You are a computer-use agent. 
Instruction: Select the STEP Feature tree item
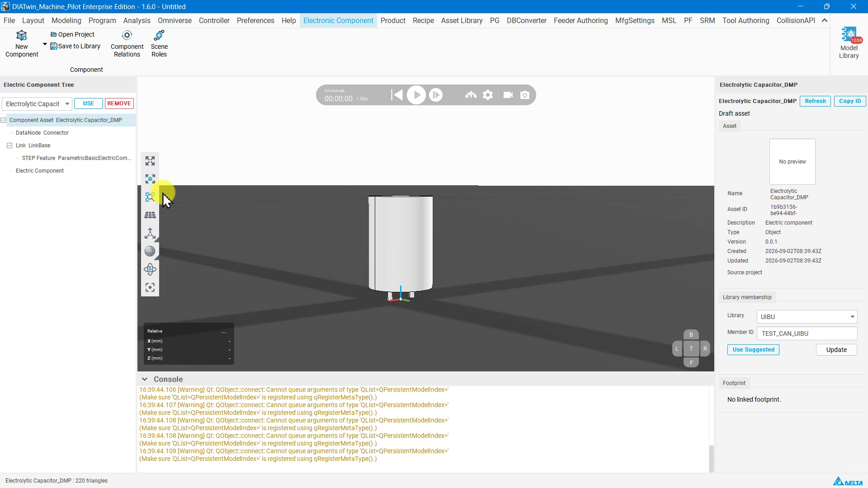76,158
